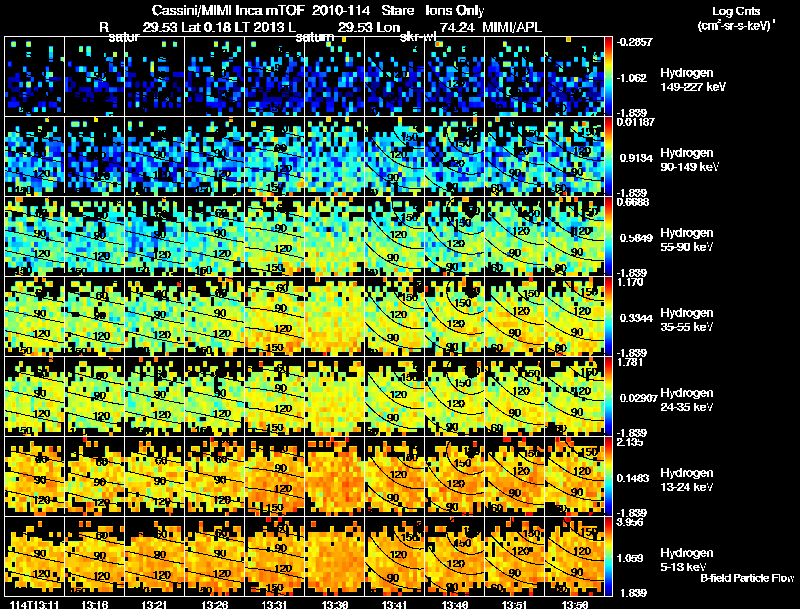Screen dimensions: 800x609
Task: Select the 'Hydrogen 24-35 keV' row label
Action: coord(686,400)
